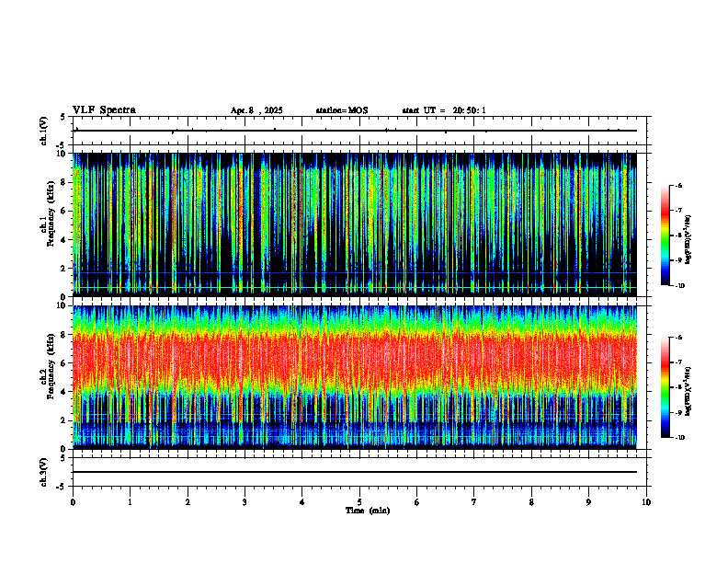Click the ch.1 voltage waveform trace panel
Screen dimensions: 728x563
tap(359, 131)
